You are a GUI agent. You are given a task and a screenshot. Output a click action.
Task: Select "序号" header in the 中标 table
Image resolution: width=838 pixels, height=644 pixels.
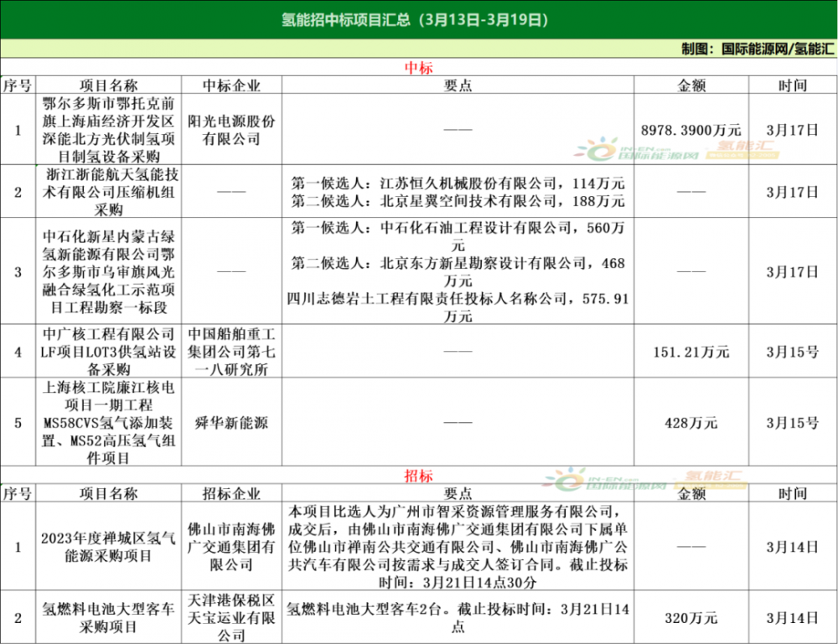pos(18,85)
